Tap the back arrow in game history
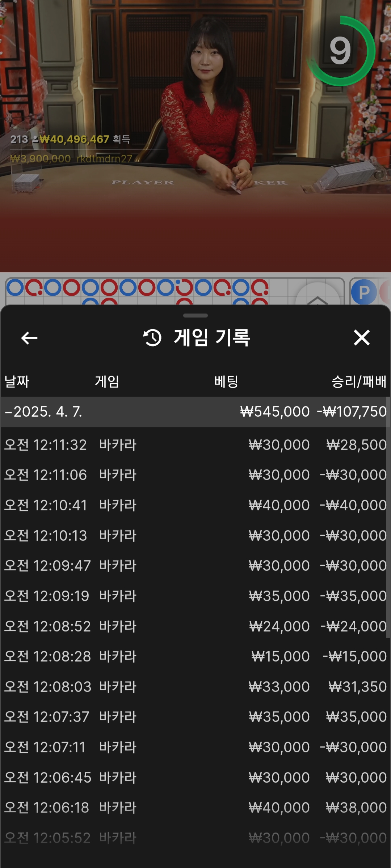Screen dimensions: 391x868 [x=29, y=338]
